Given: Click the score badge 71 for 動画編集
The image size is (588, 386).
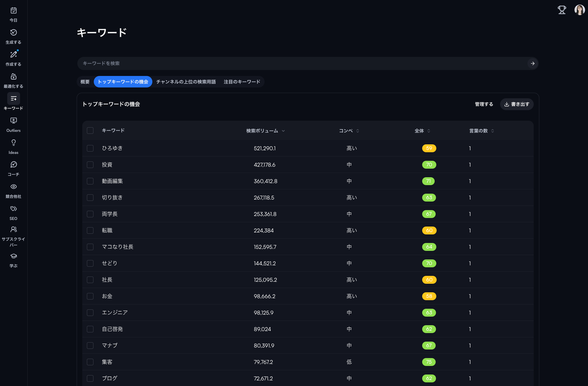Looking at the screenshot, I should pos(428,181).
